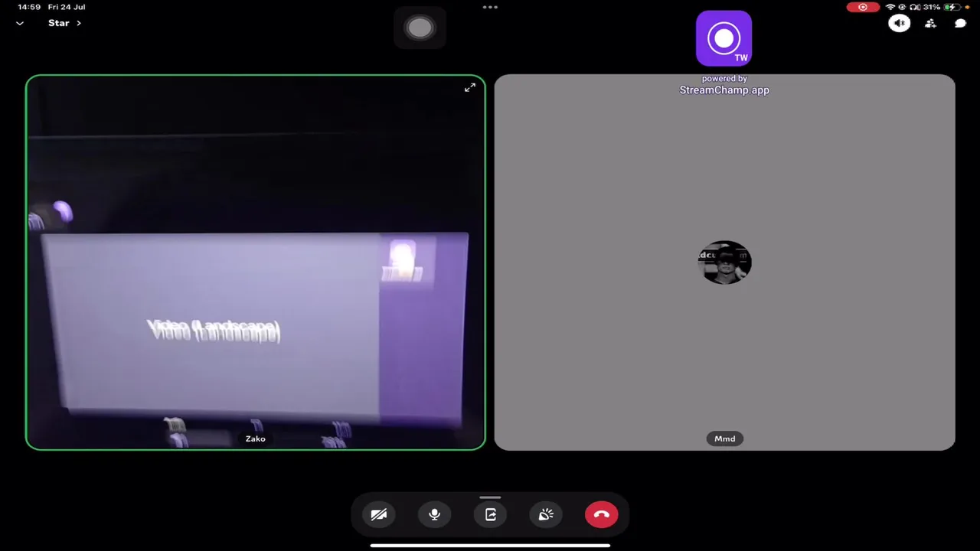
Task: Open the soundboard
Action: pyautogui.click(x=546, y=515)
